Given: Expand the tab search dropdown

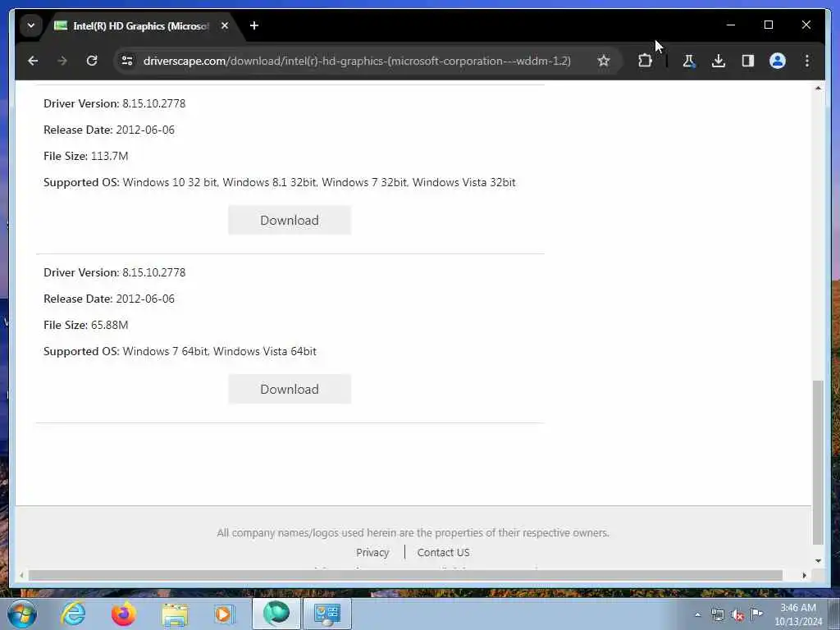Looking at the screenshot, I should pos(31,25).
